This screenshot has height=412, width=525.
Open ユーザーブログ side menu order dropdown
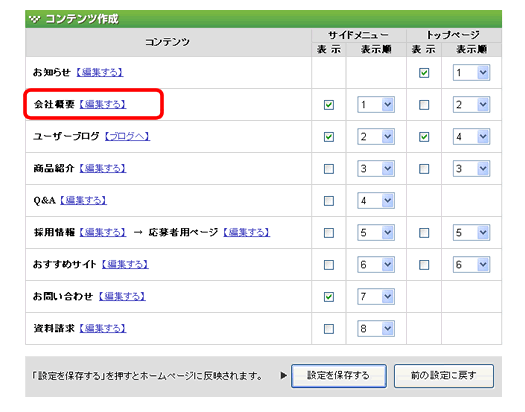(x=376, y=137)
